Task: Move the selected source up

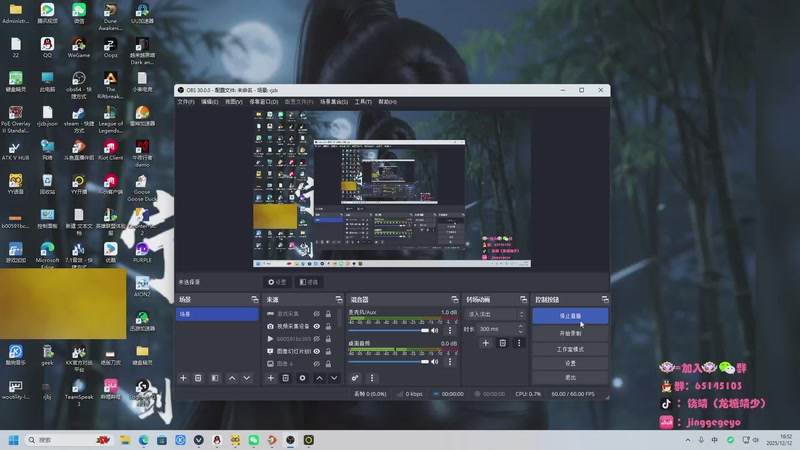Action: (x=319, y=378)
